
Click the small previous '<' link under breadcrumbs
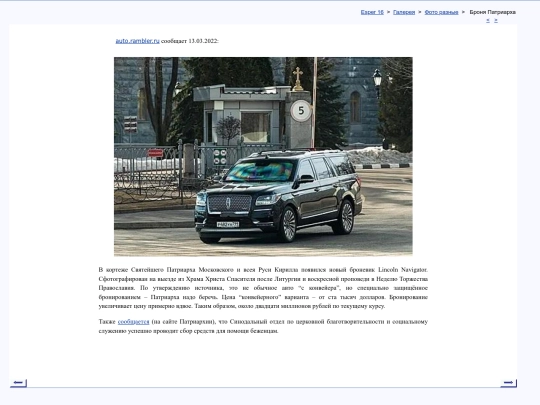pos(488,20)
